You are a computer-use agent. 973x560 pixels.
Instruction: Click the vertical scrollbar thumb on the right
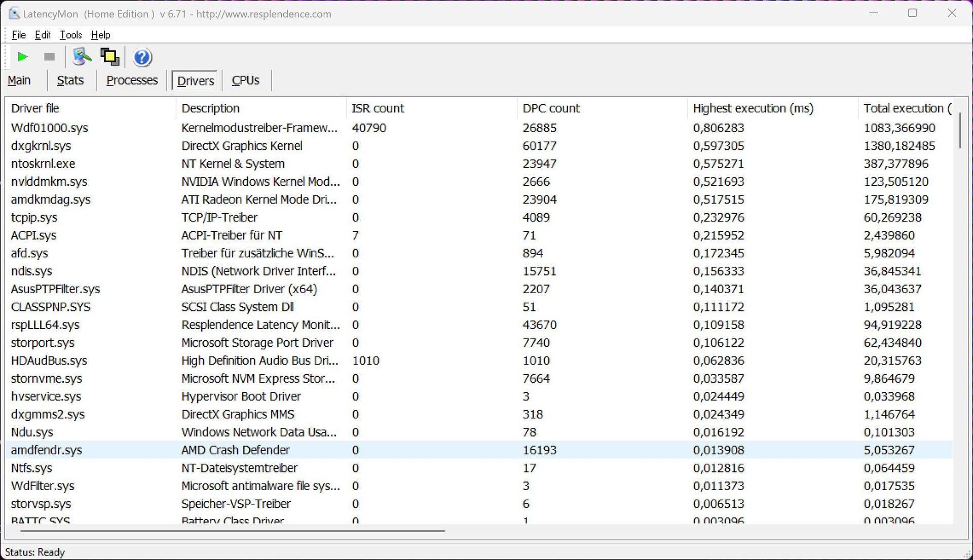[x=960, y=131]
